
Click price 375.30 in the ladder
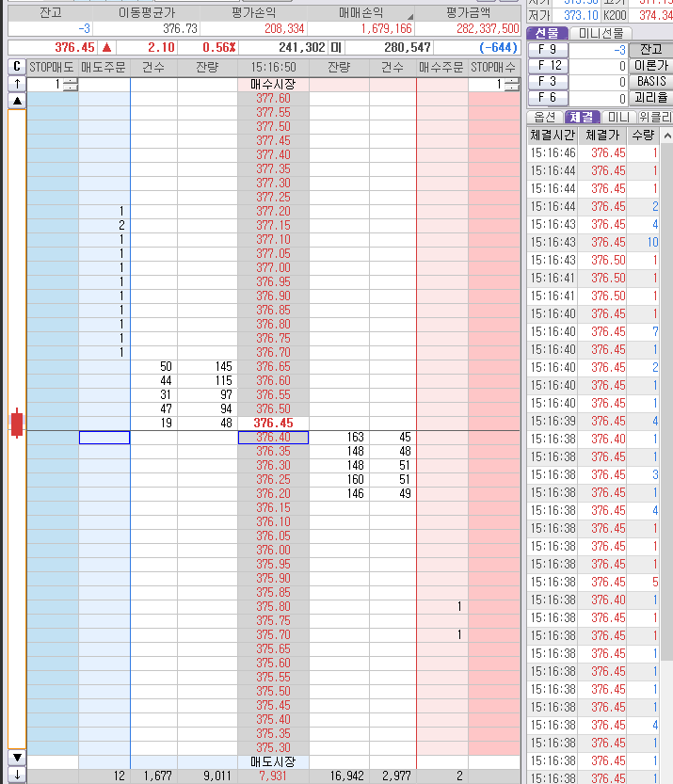click(x=273, y=747)
